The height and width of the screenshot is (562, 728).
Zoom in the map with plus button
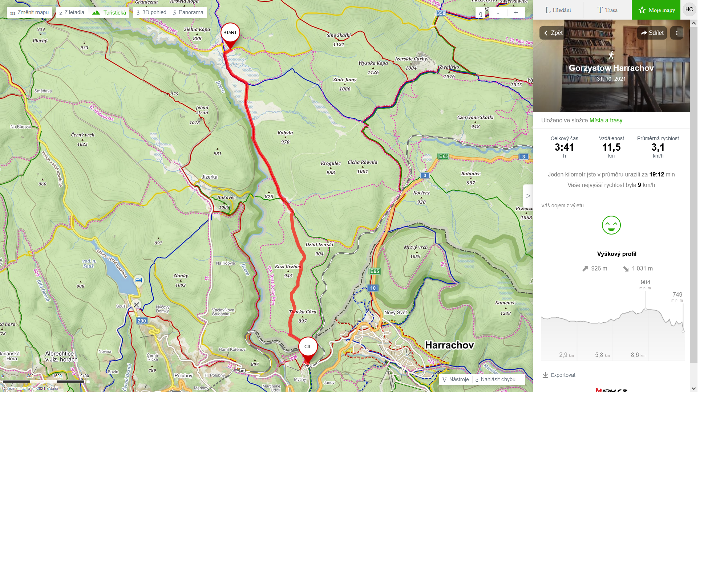coord(515,13)
